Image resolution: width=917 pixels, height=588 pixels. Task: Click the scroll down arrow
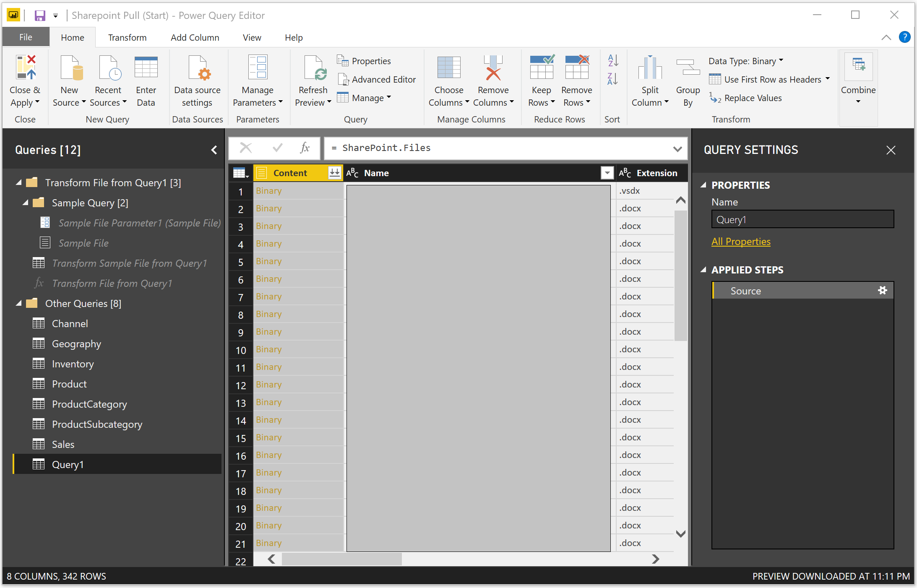click(680, 533)
